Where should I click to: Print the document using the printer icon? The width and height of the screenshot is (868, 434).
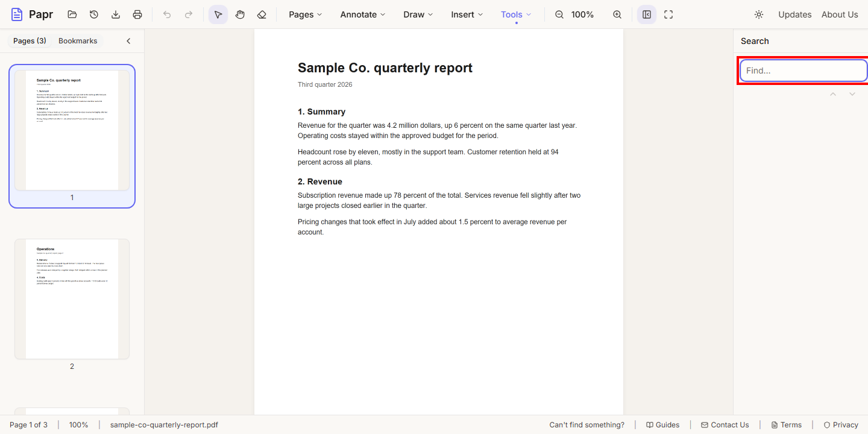[x=137, y=14]
